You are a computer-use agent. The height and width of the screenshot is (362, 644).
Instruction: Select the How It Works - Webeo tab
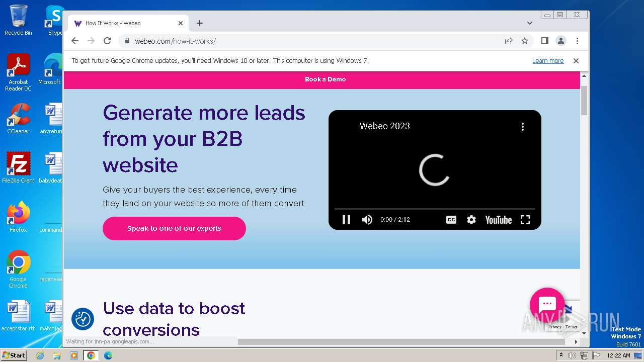[128, 23]
